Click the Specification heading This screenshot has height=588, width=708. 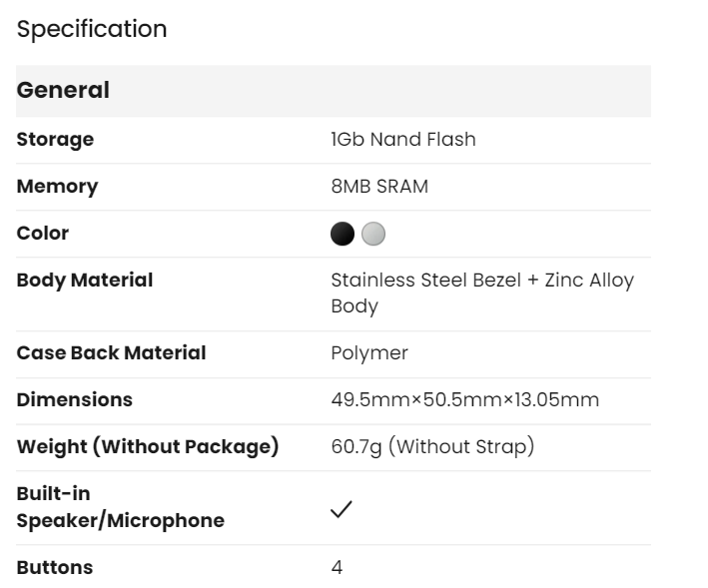92,30
